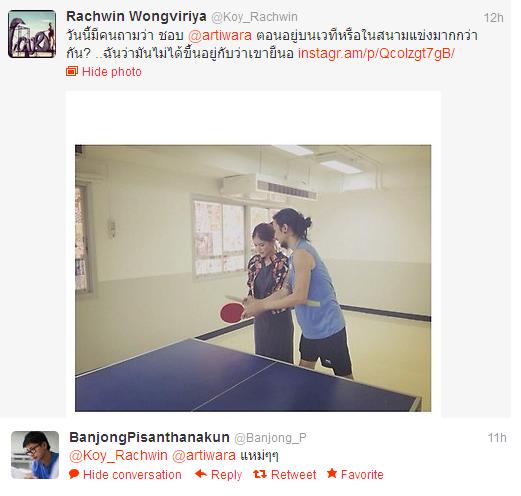Image resolution: width=521 pixels, height=496 pixels.
Task: Click the Rachwin Wongviriya display name
Action: (x=136, y=16)
